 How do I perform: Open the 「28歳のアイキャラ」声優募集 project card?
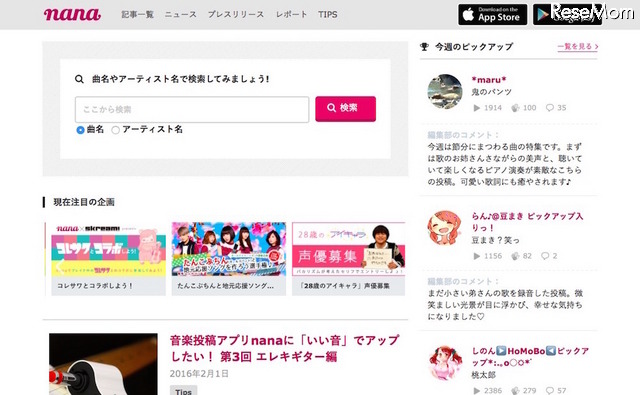pyautogui.click(x=349, y=259)
